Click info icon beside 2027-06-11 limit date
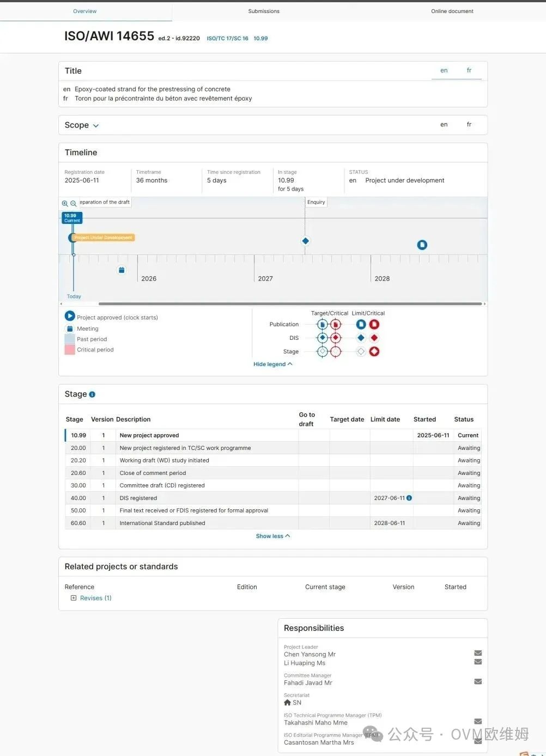This screenshot has height=756, width=546. (x=409, y=498)
